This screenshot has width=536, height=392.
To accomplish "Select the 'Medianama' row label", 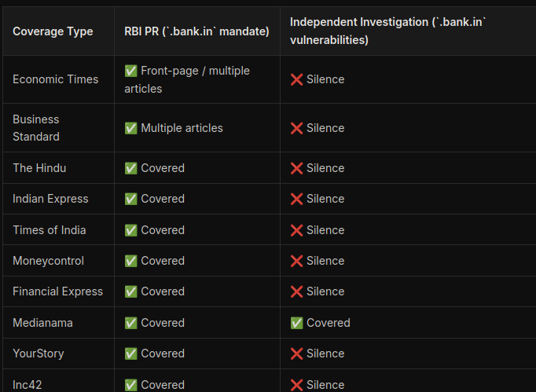I will pos(42,323).
